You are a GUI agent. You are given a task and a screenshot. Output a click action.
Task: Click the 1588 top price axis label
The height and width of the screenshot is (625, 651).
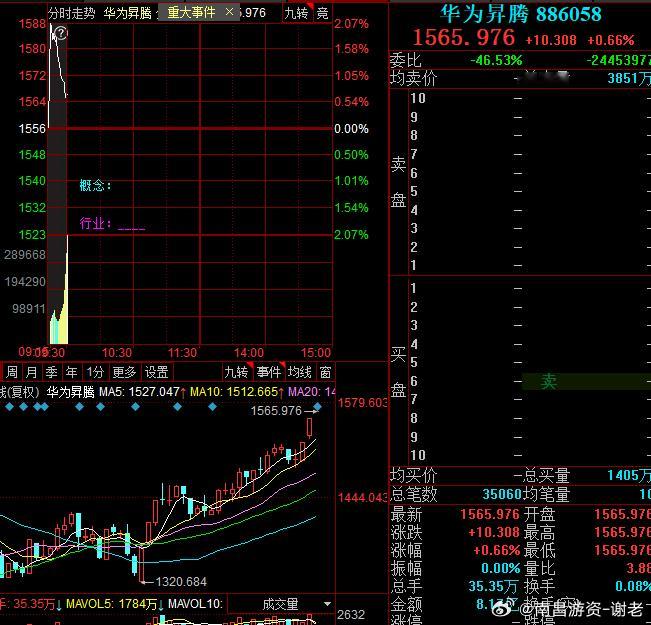pos(32,24)
